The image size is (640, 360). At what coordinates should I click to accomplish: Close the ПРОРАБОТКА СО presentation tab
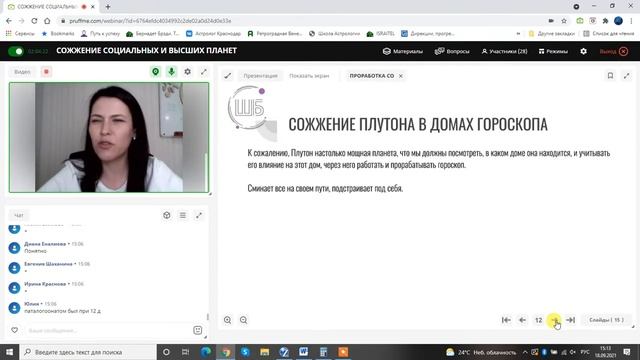click(401, 76)
